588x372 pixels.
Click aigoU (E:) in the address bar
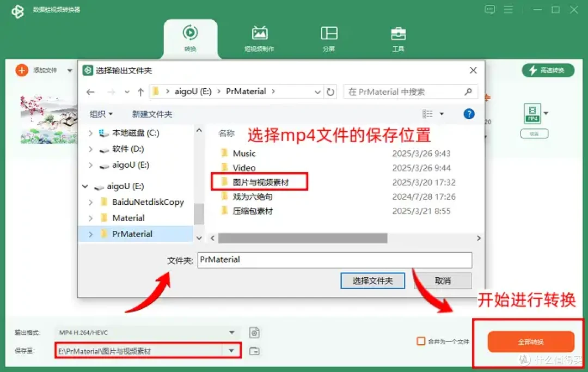pyautogui.click(x=193, y=92)
